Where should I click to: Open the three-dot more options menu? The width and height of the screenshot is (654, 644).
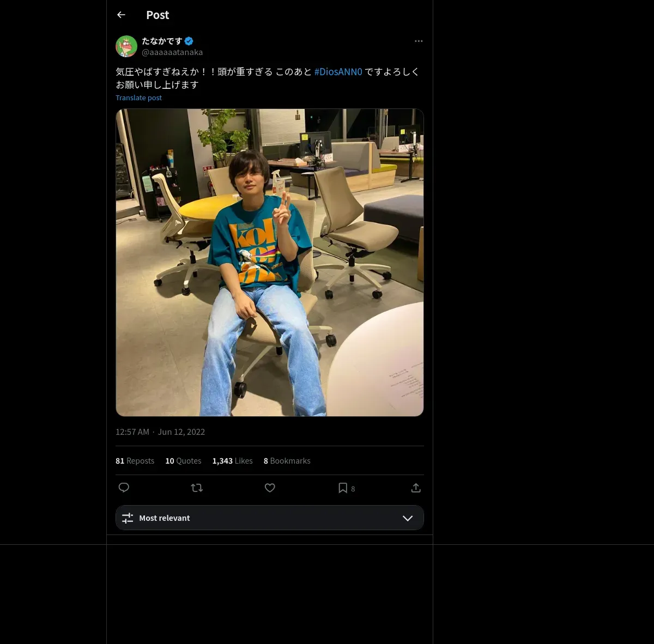(x=419, y=41)
